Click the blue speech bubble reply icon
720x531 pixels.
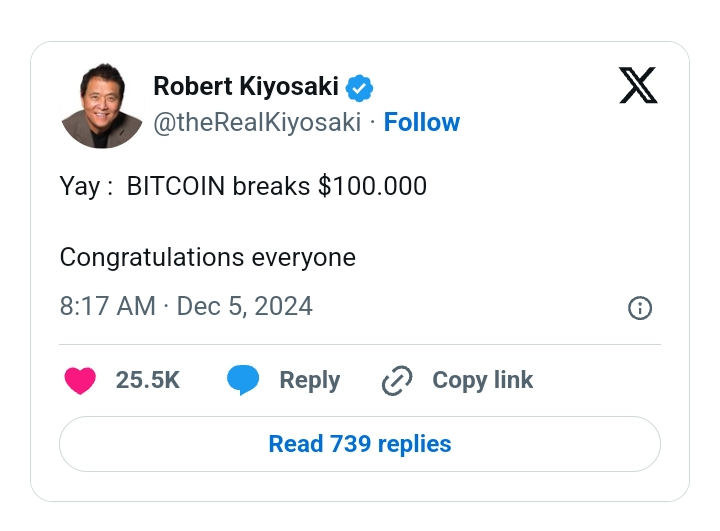tap(243, 381)
